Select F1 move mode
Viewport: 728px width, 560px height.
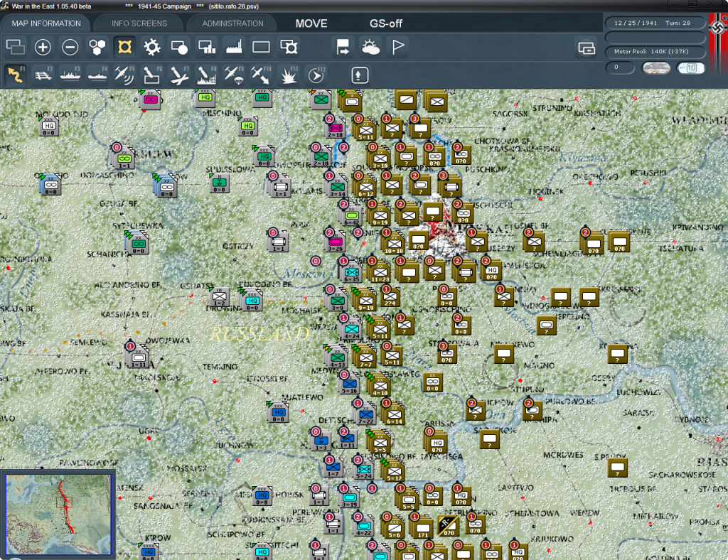(x=16, y=75)
